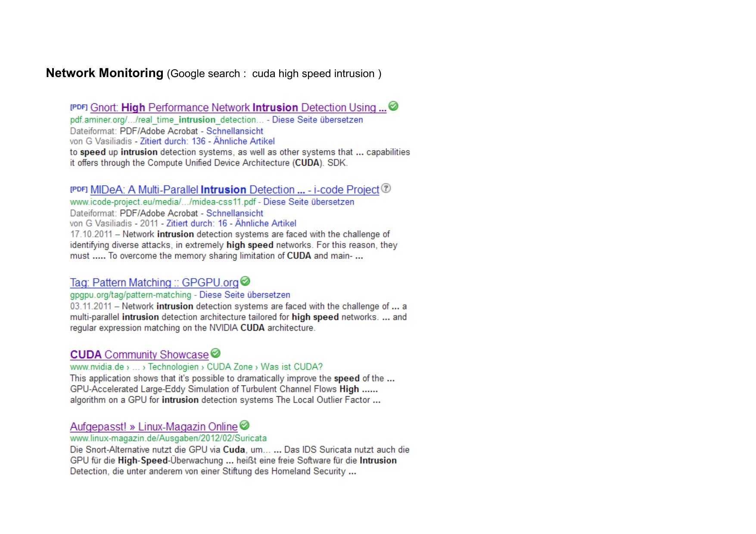
Task: Click 'Diese Seite übersetzen' for Gnort result
Action: 317,120
